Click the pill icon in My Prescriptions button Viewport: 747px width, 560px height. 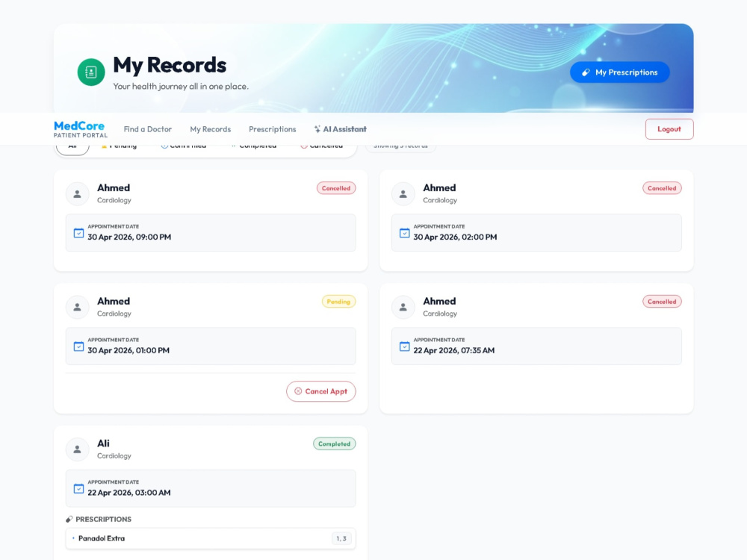(586, 72)
